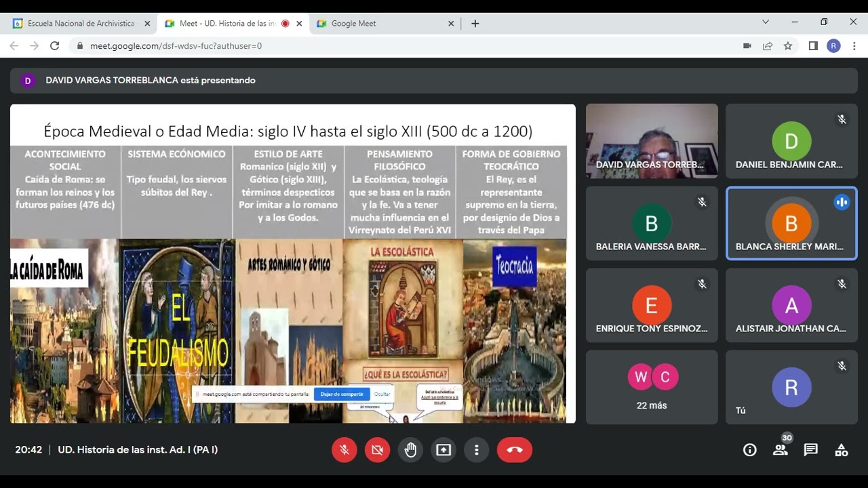Click the present screen button

pos(443,449)
